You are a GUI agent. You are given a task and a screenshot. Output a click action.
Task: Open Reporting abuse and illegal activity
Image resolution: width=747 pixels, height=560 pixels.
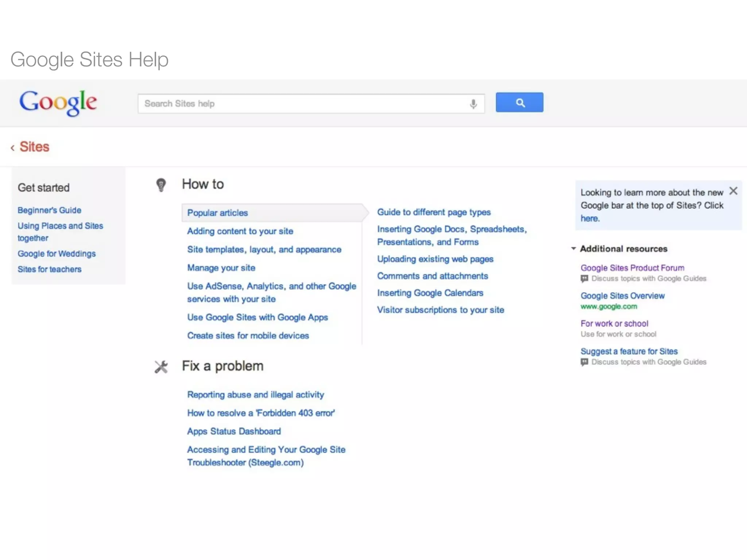coord(256,395)
